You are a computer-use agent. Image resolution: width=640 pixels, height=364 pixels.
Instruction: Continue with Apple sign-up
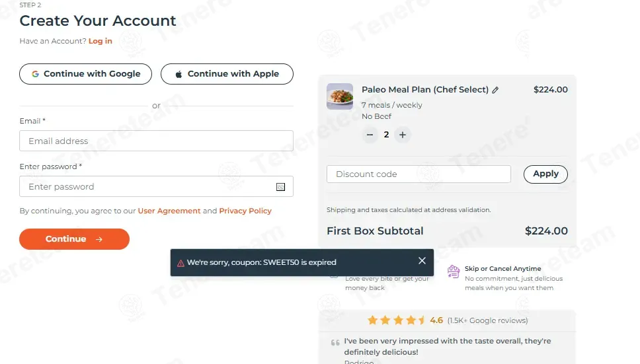point(227,74)
